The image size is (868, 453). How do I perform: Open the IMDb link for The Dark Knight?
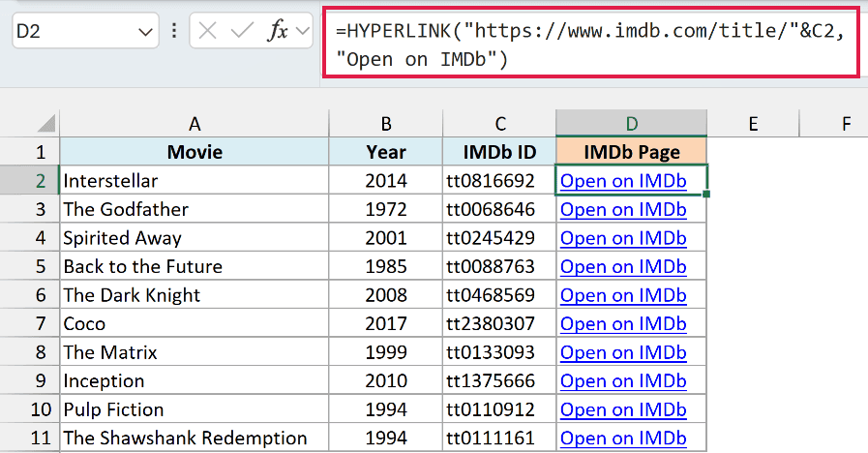click(x=623, y=296)
